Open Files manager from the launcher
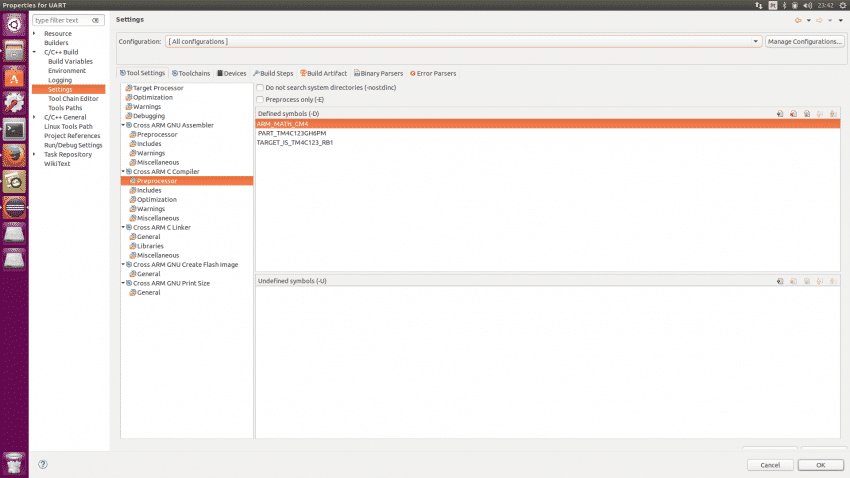Viewport: 850px width, 478px height. tap(14, 50)
